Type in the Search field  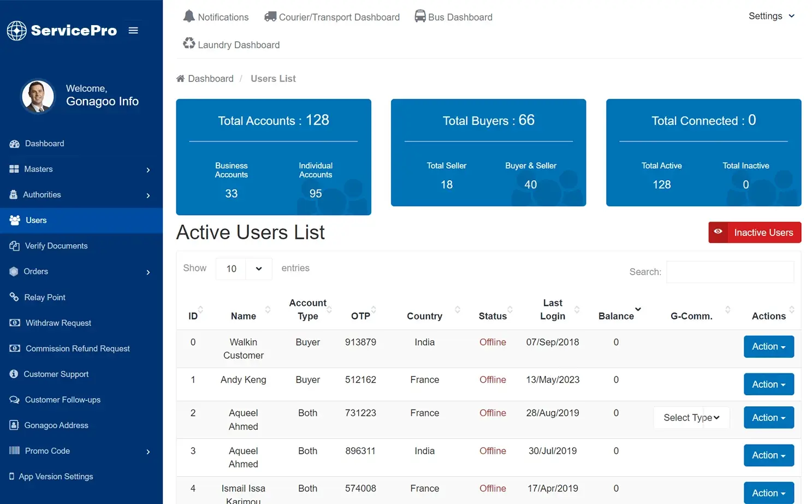[730, 271]
